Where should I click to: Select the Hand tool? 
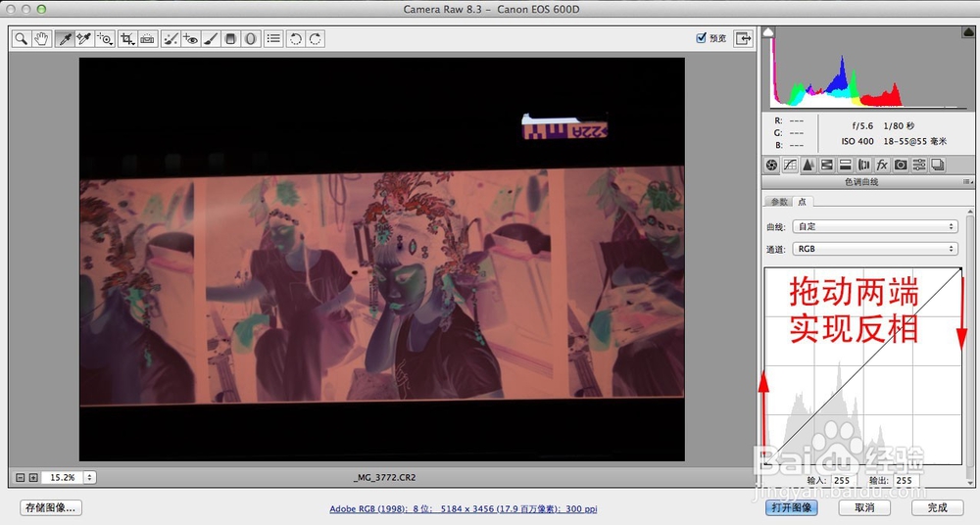41,39
